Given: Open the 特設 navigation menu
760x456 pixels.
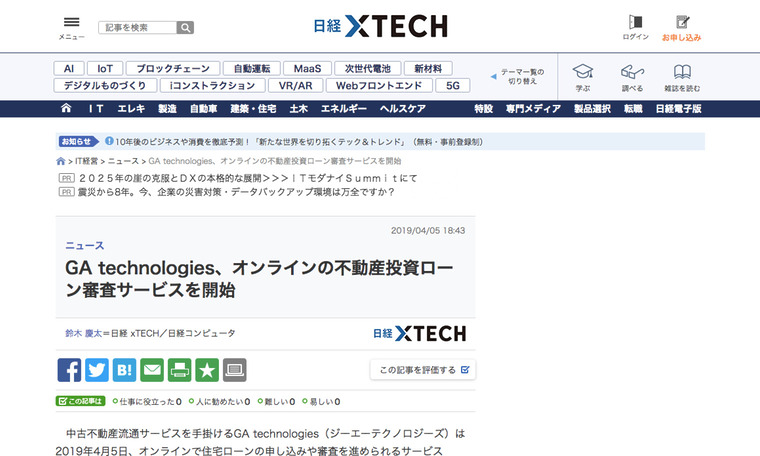Looking at the screenshot, I should [x=483, y=109].
